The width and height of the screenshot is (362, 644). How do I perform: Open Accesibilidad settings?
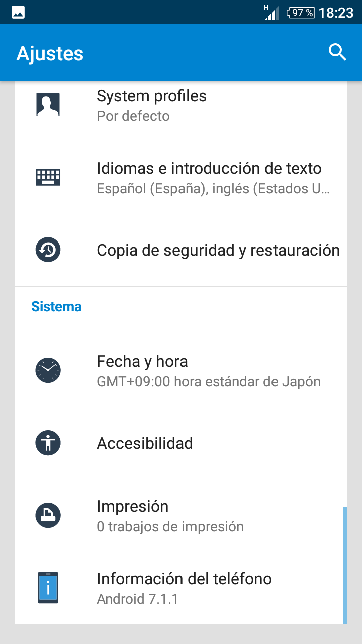click(x=181, y=443)
